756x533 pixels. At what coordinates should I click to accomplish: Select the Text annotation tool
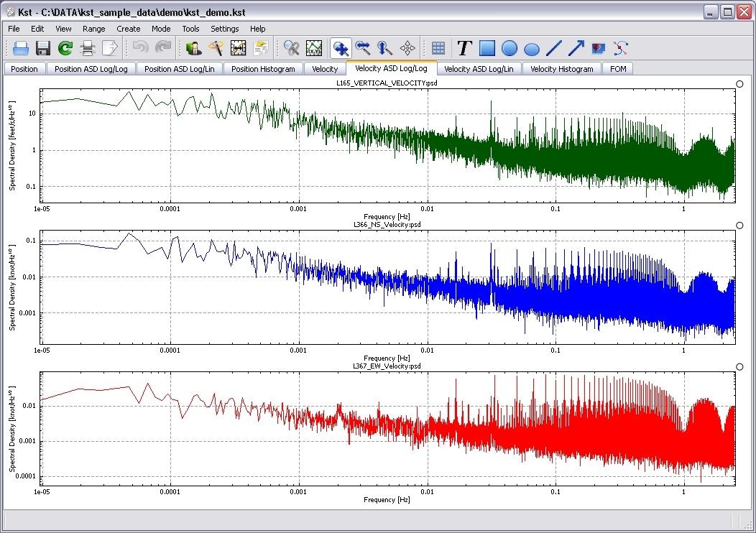(464, 48)
